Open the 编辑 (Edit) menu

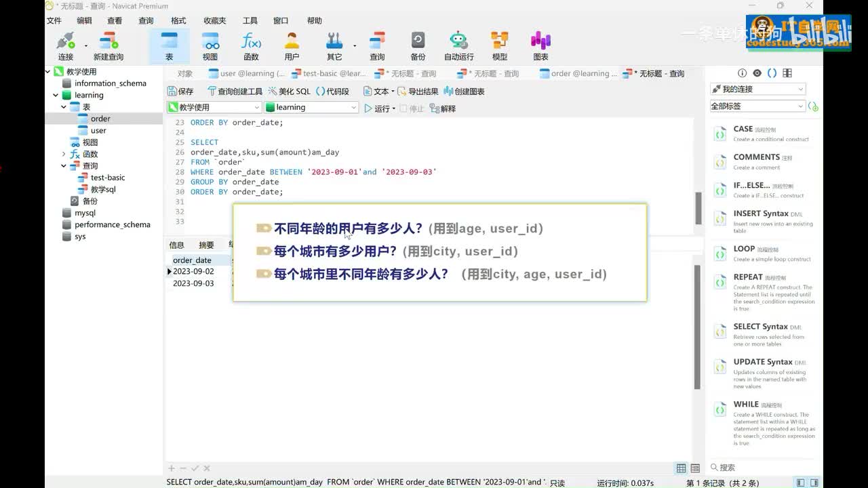pyautogui.click(x=84, y=21)
